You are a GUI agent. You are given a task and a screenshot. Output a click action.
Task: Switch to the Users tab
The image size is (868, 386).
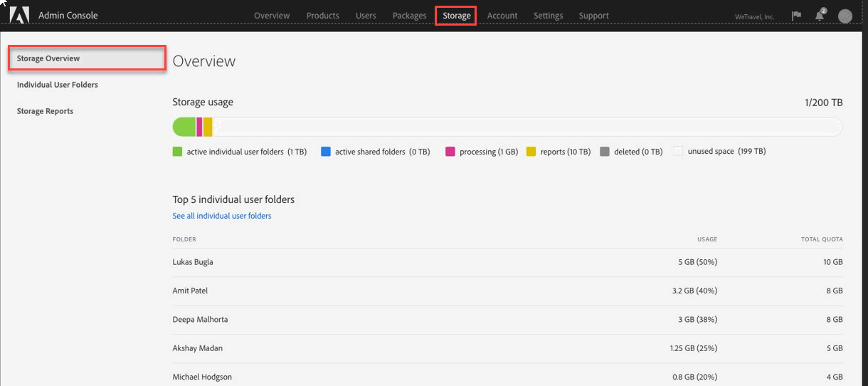click(x=366, y=16)
